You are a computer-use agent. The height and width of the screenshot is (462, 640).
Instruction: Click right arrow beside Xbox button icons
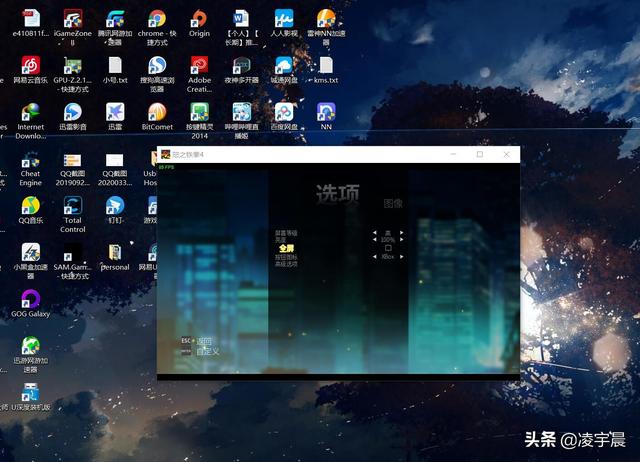402,257
